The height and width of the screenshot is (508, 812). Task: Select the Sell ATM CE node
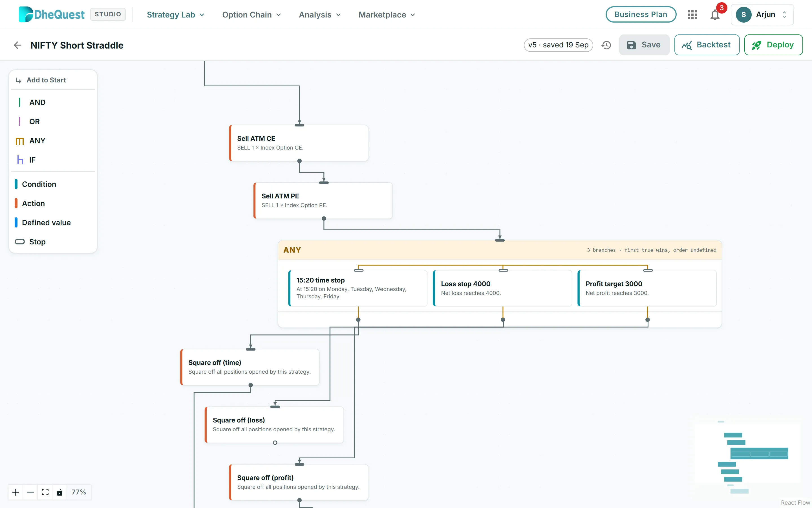(299, 143)
